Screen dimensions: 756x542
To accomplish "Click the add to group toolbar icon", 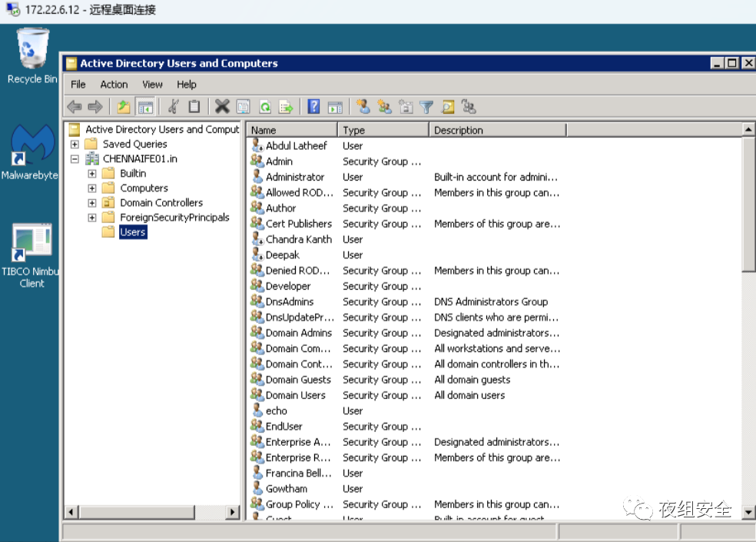I will coord(469,107).
